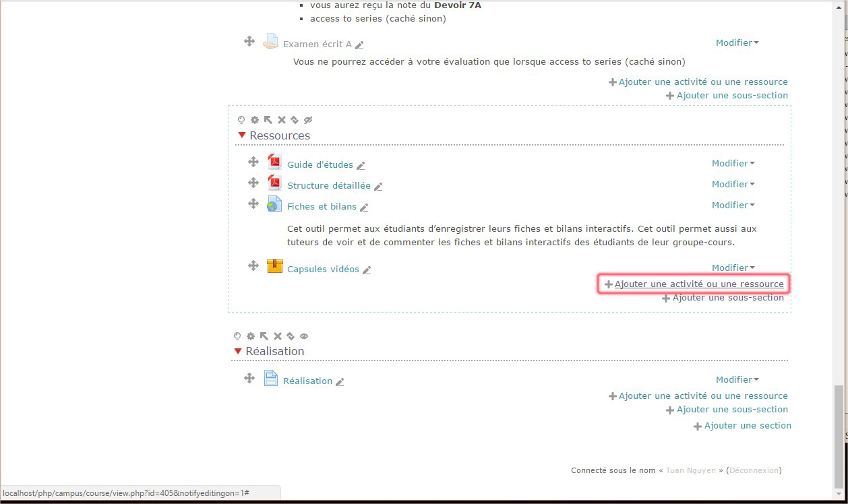Show the hidden Ressources section via eye icon

click(308, 120)
